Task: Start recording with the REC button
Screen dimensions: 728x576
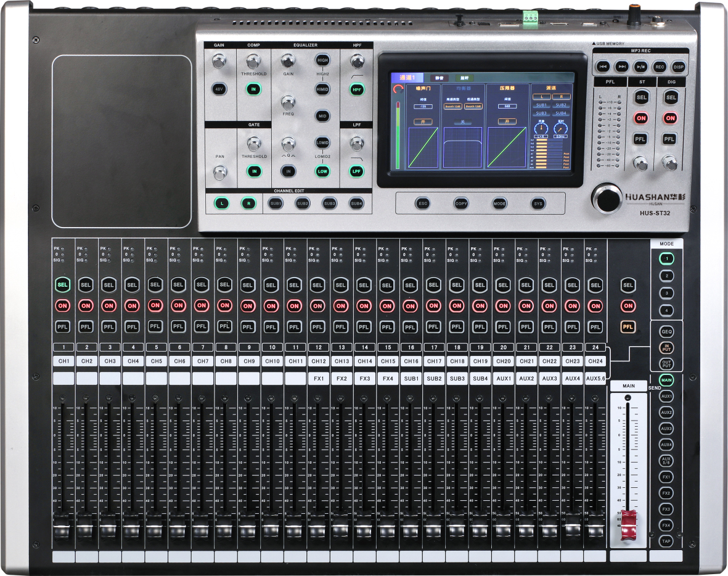Action: (660, 67)
